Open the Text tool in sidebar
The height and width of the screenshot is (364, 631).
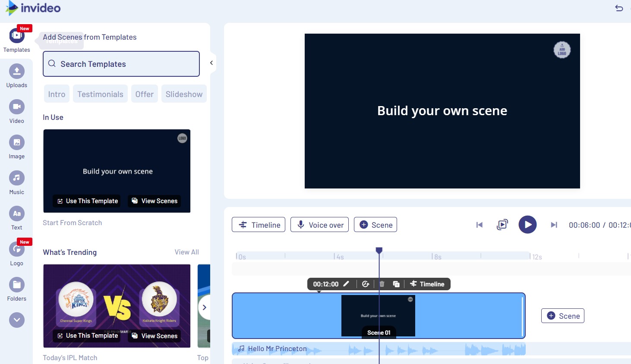[17, 214]
